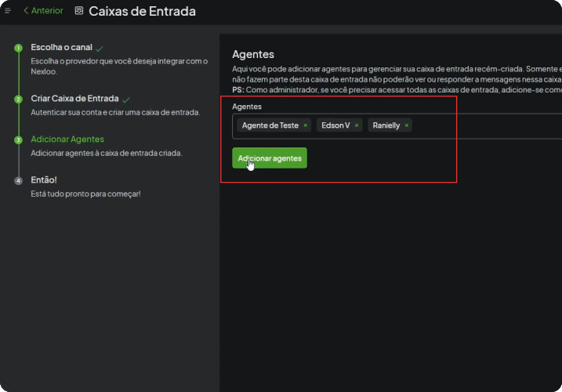562x392 pixels.
Task: Click the Caixas de Entrada page title
Action: [x=143, y=11]
